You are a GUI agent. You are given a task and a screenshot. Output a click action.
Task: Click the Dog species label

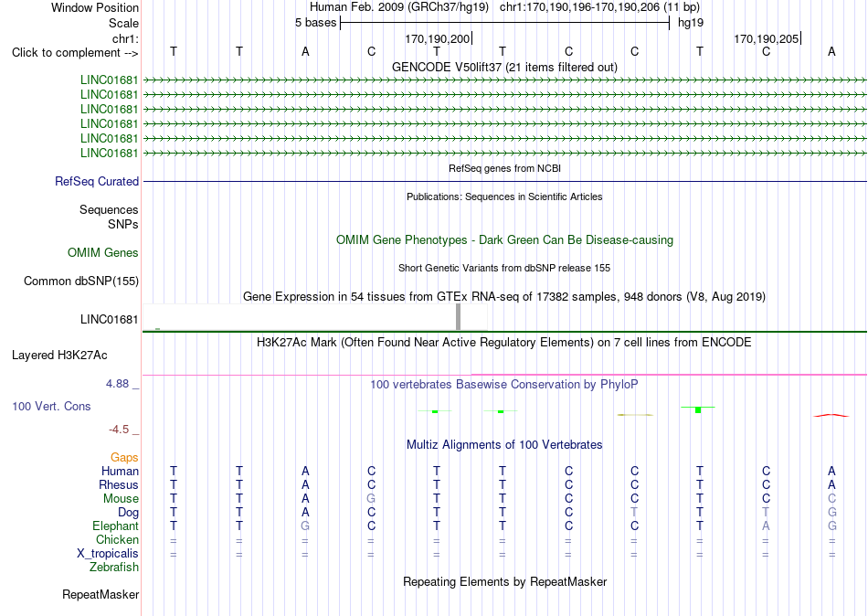(128, 513)
